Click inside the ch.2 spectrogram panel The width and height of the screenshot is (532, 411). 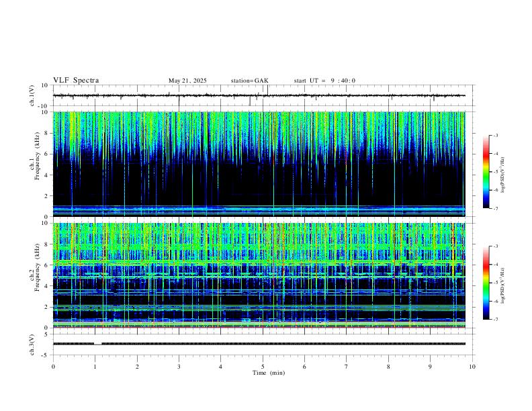(x=259, y=275)
